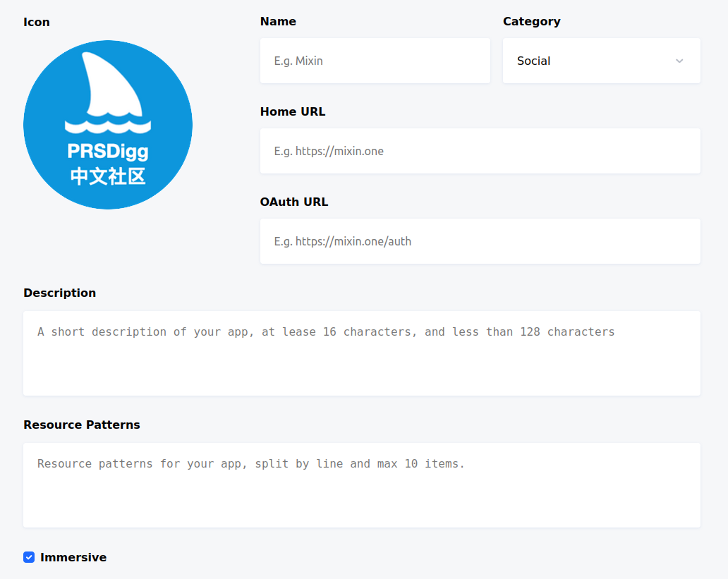Click the Social value in the Category field
Viewport: 728px width, 579px height.
pos(534,61)
